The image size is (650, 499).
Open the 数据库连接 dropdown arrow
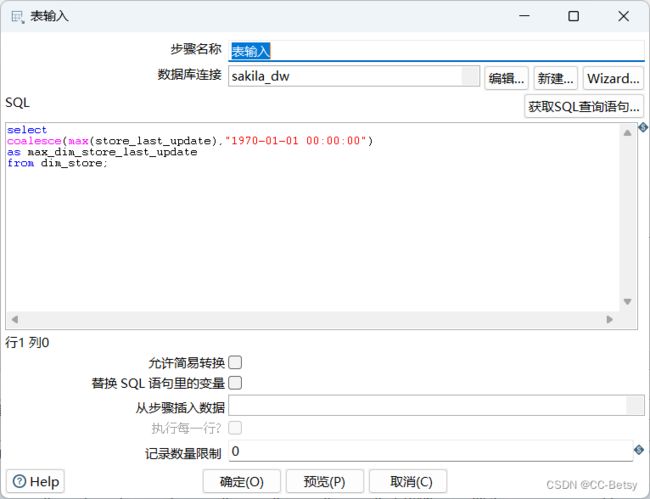click(x=470, y=76)
